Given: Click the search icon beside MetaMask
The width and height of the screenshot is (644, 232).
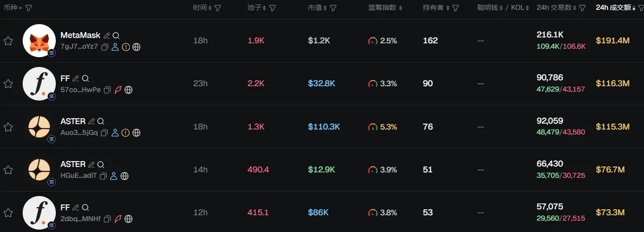Looking at the screenshot, I should point(116,35).
